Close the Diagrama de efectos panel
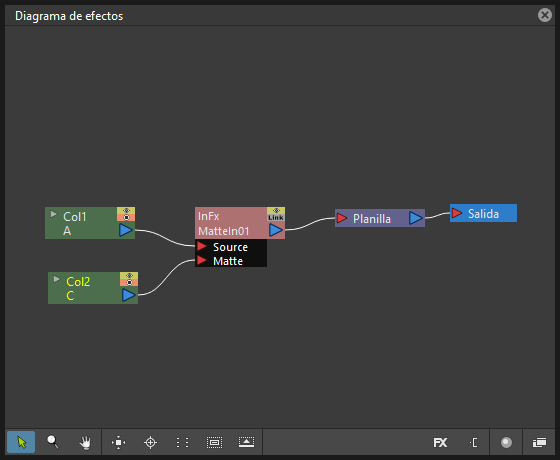 pyautogui.click(x=545, y=15)
